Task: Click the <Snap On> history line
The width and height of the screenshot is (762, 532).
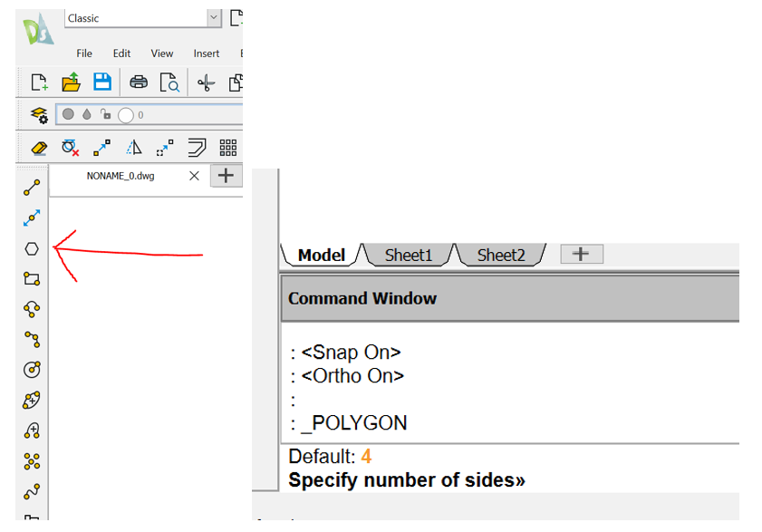Action: coord(345,352)
